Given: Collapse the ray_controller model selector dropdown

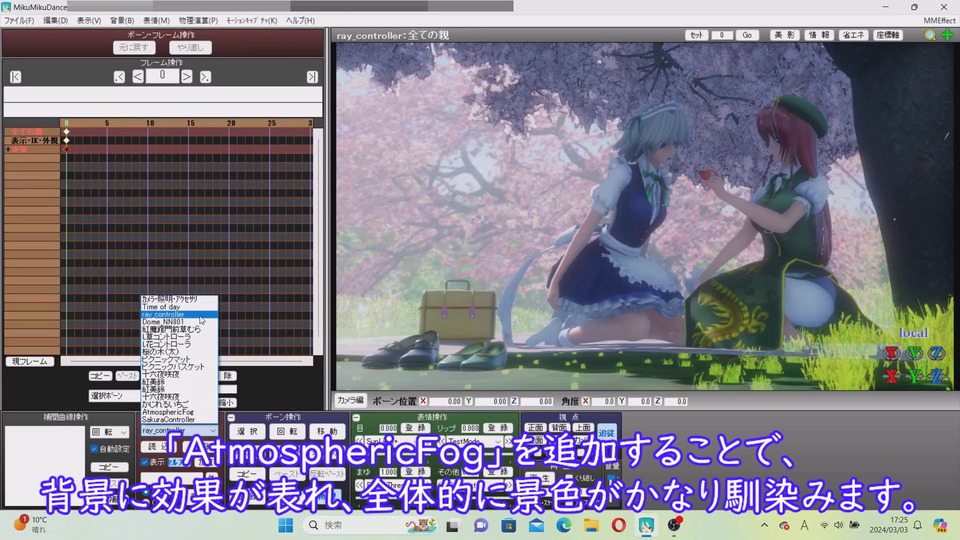Looking at the screenshot, I should pyautogui.click(x=179, y=430).
